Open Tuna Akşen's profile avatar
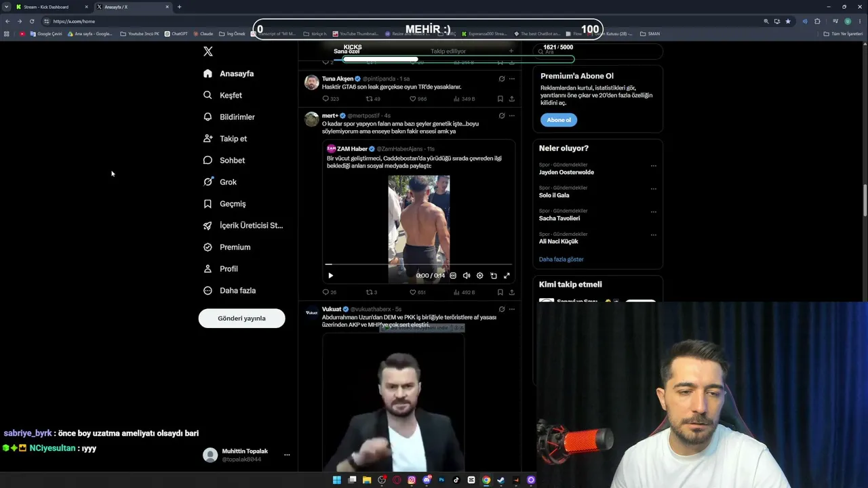Screen dimensions: 868x488 tap(311, 83)
